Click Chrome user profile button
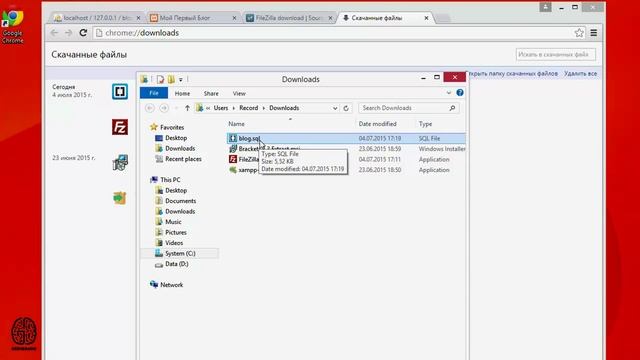Viewport: 640px width, 360px height. [x=545, y=7]
